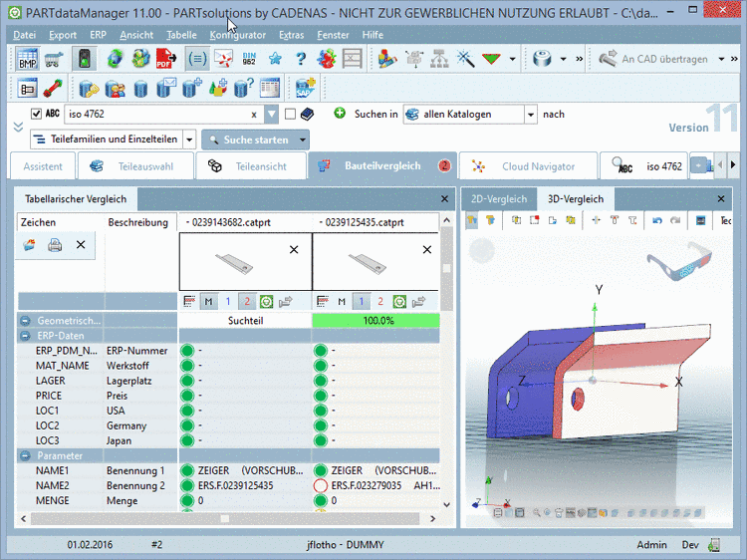Screen dimensions: 747x560
Task: Toggle button 1 under 0239143682.catprt
Action: [228, 301]
